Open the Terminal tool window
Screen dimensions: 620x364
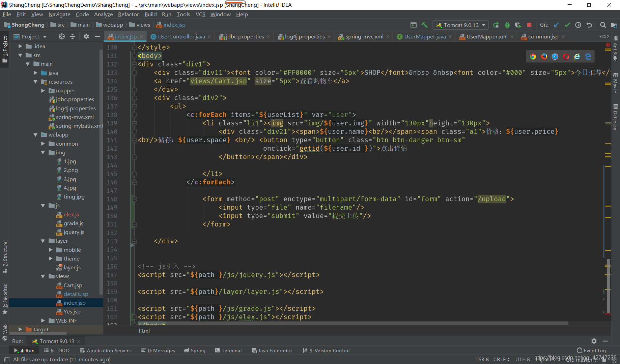[228, 351]
